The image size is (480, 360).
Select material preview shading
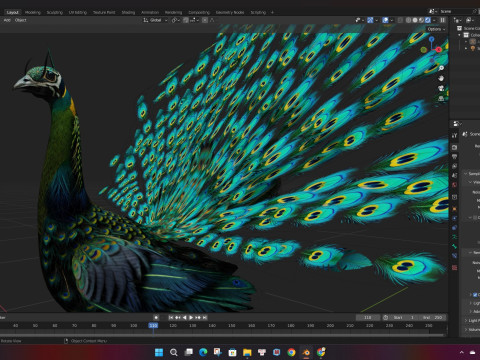coord(421,20)
